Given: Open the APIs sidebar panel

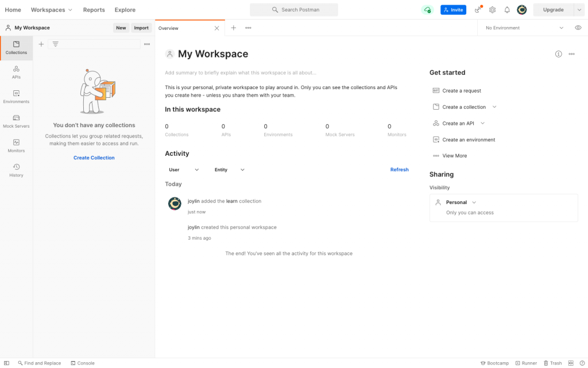Looking at the screenshot, I should click(16, 72).
